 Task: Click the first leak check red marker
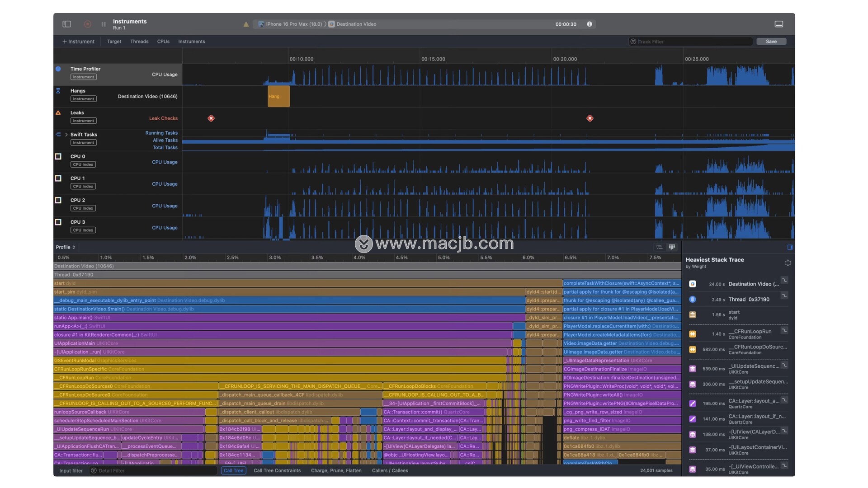(x=211, y=118)
